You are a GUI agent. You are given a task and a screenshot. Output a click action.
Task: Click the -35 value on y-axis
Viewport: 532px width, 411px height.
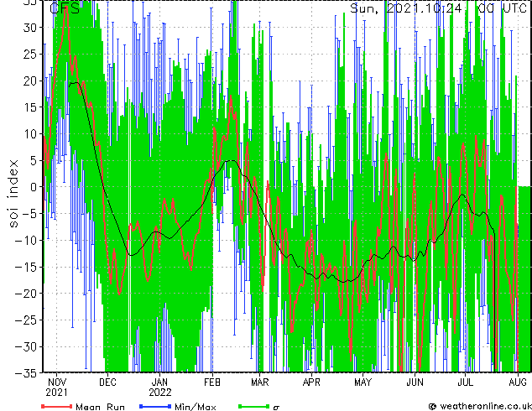pos(26,373)
